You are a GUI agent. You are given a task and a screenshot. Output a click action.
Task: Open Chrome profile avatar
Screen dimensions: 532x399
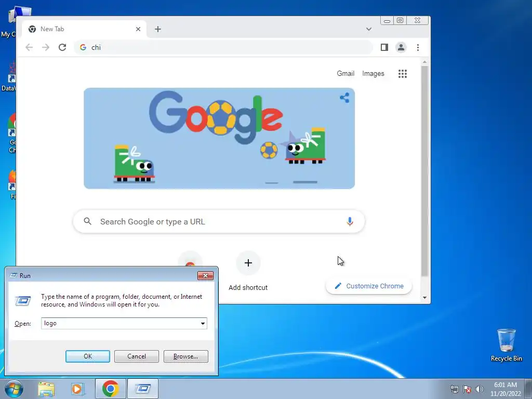point(401,47)
